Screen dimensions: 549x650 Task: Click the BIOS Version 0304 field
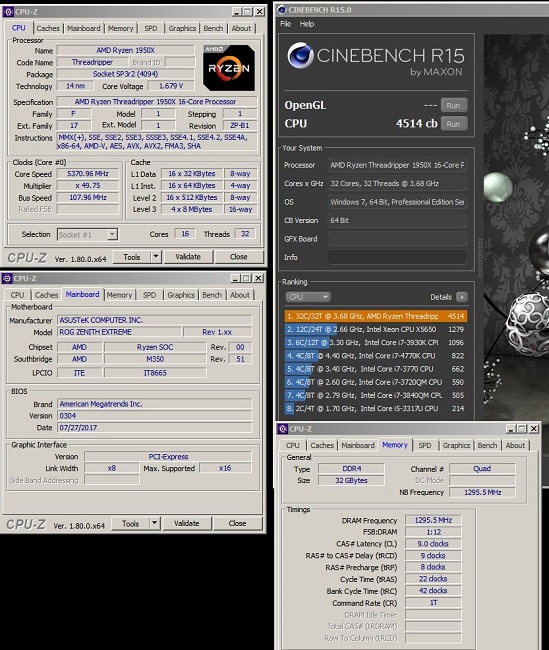point(154,415)
